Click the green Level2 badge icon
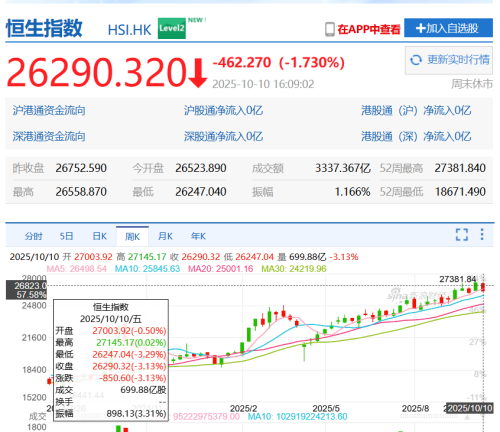 [172, 28]
